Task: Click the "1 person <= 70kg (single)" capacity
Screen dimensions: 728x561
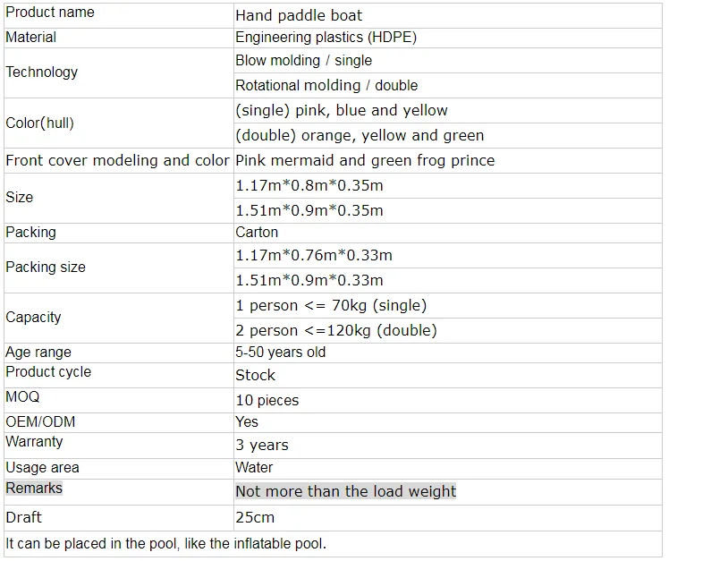Action: [x=331, y=306]
